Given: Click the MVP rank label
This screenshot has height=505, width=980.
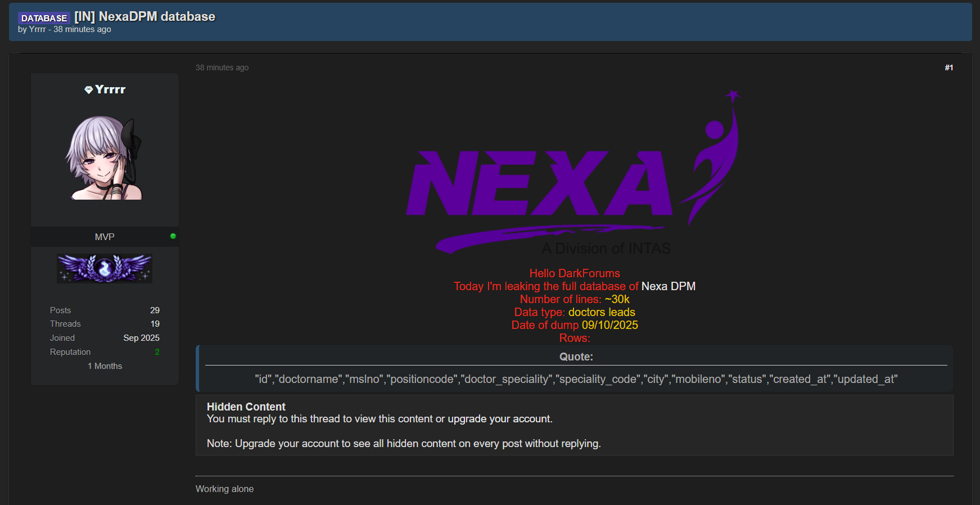Looking at the screenshot, I should pos(105,237).
